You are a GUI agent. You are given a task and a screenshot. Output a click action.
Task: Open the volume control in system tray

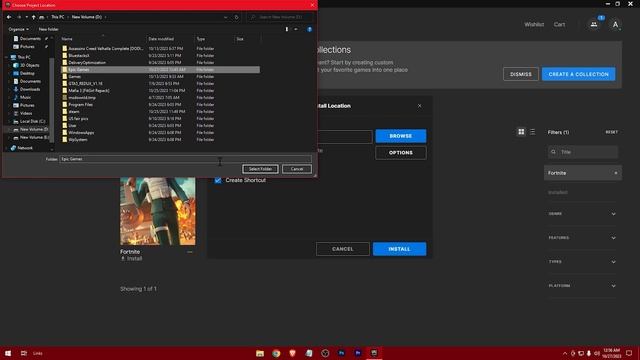(x=596, y=353)
